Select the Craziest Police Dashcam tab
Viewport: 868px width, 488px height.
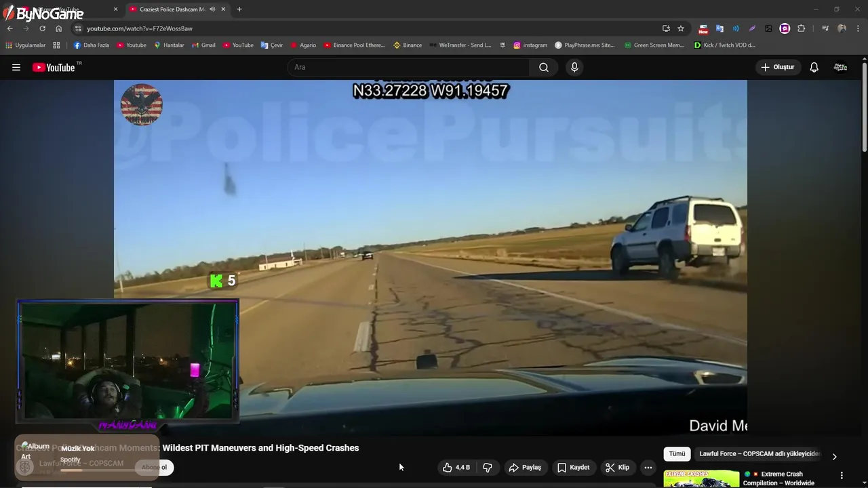[x=166, y=9]
